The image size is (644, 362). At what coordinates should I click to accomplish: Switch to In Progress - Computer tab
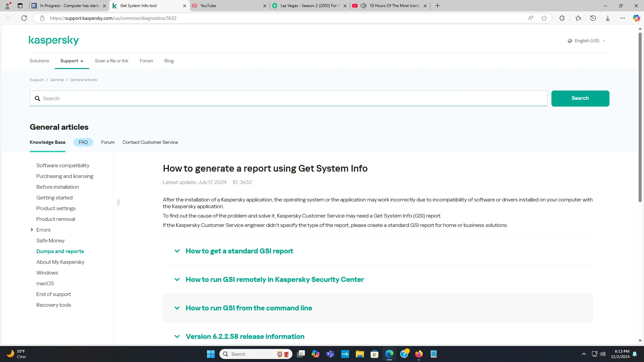point(69,6)
